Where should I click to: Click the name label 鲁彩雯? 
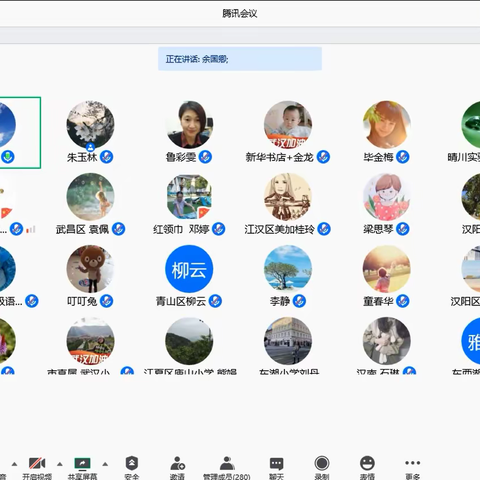click(x=181, y=157)
